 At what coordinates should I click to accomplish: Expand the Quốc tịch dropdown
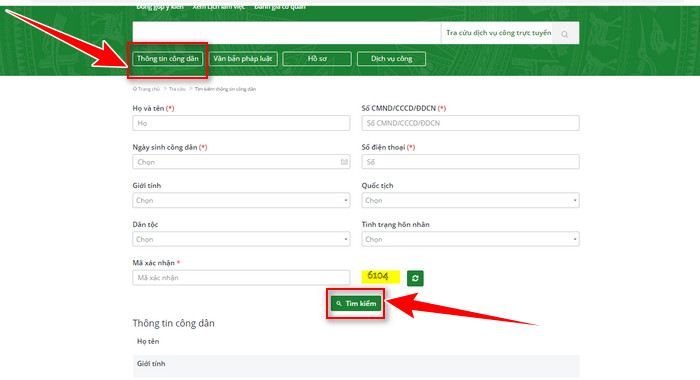471,200
